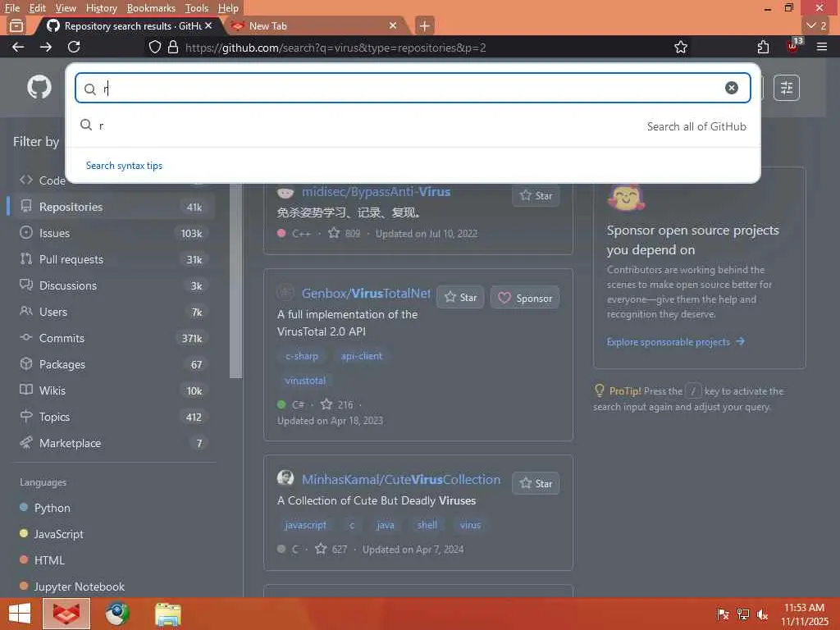This screenshot has width=840, height=630.
Task: Filter by HTML language
Action: click(x=48, y=560)
